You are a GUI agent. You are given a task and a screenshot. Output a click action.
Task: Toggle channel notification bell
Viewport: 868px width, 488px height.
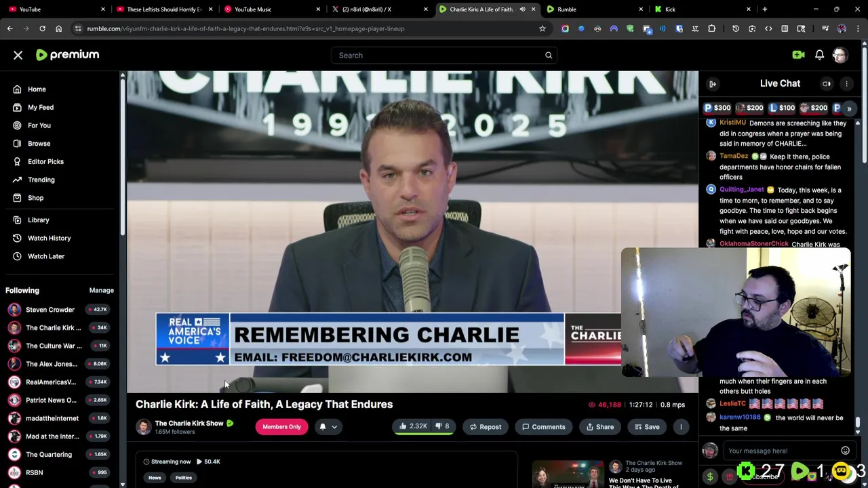coord(323,427)
